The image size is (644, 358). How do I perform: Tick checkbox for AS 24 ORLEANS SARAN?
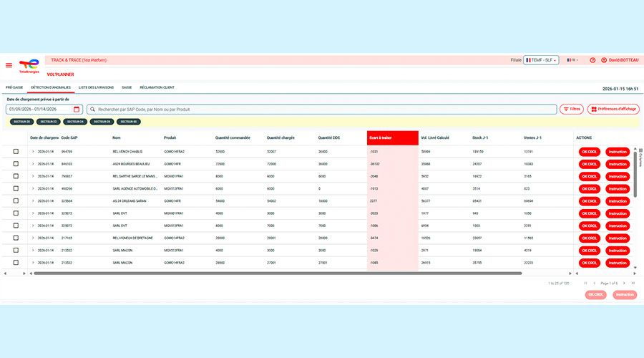coord(16,201)
